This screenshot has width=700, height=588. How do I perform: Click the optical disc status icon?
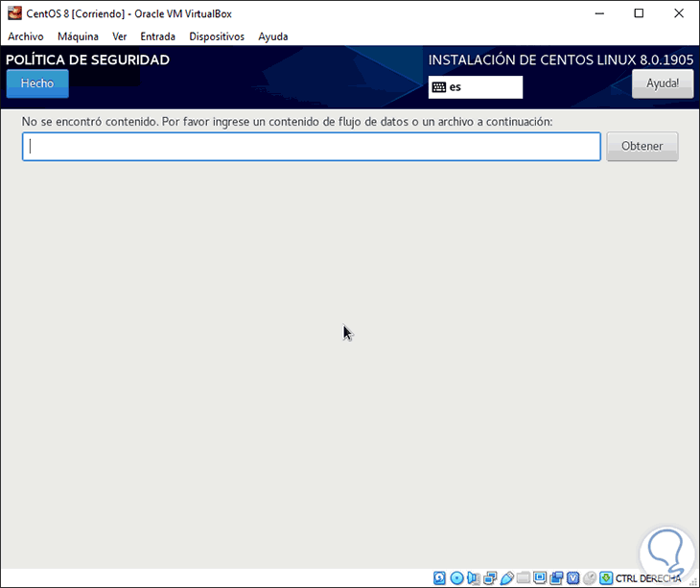click(x=456, y=578)
